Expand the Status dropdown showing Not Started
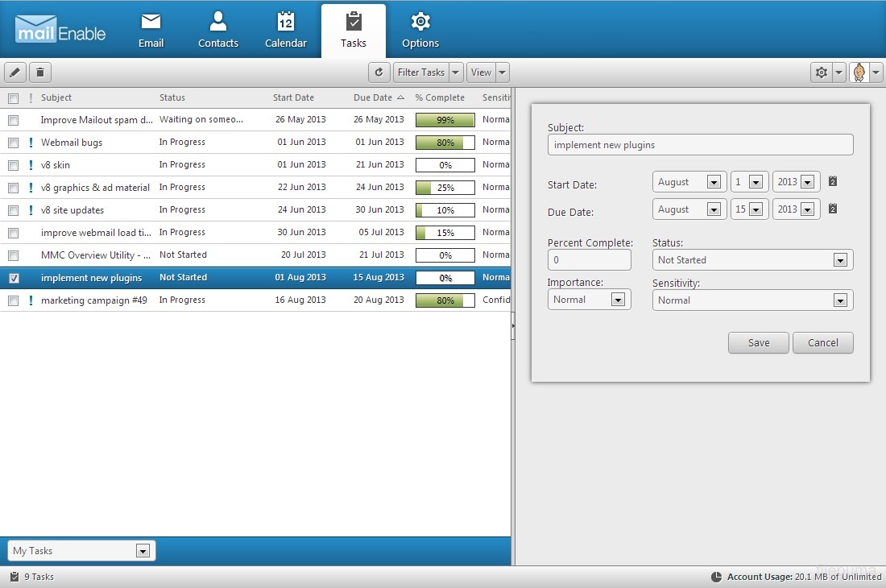The image size is (886, 588). coord(840,260)
